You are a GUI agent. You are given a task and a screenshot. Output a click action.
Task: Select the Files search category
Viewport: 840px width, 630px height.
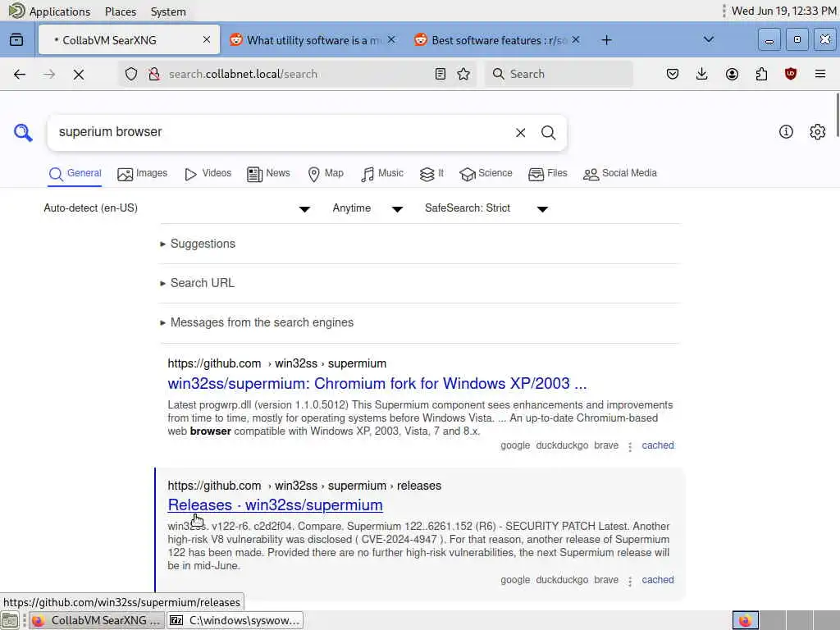point(547,174)
